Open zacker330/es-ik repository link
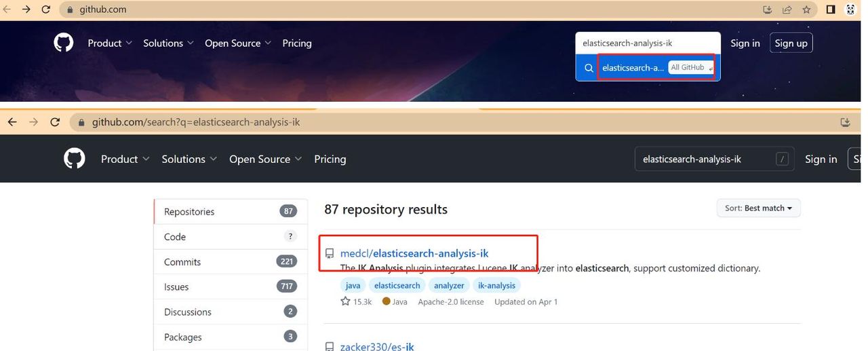The height and width of the screenshot is (351, 868). point(377,346)
